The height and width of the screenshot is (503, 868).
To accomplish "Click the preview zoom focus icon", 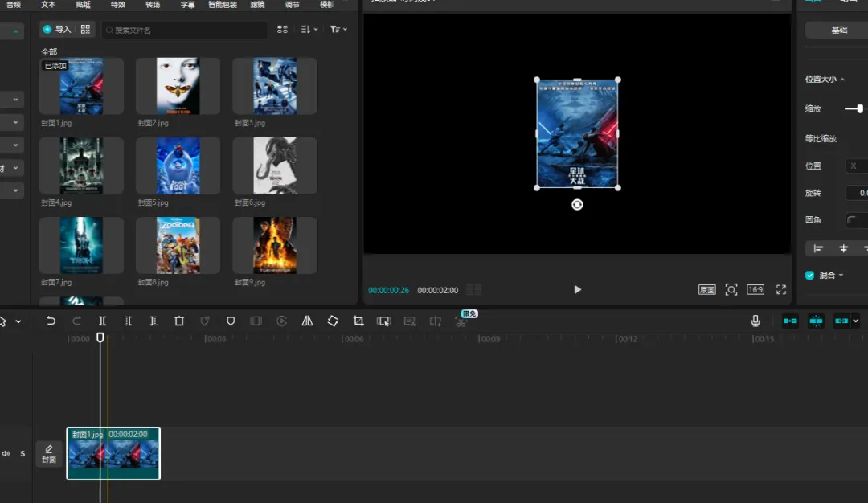I will tap(731, 289).
